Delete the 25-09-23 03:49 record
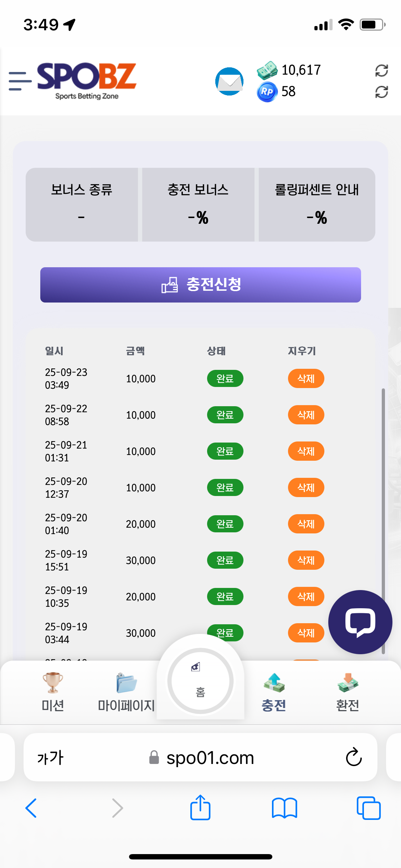 (x=306, y=378)
